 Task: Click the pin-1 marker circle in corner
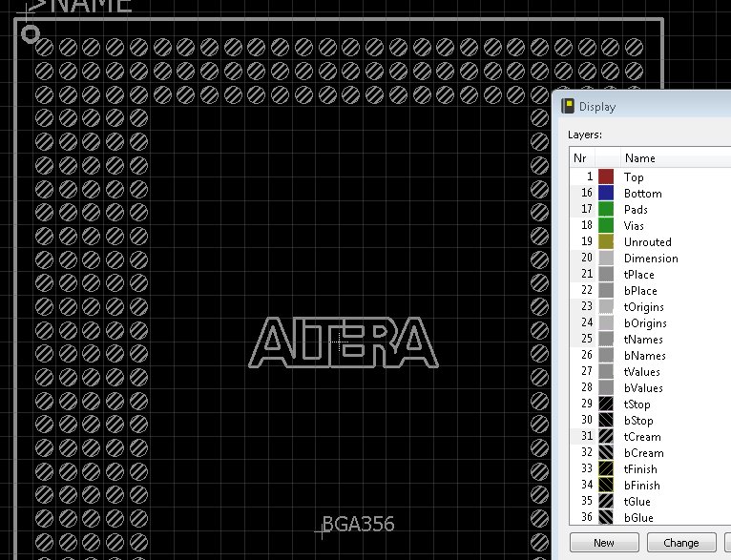(31, 34)
